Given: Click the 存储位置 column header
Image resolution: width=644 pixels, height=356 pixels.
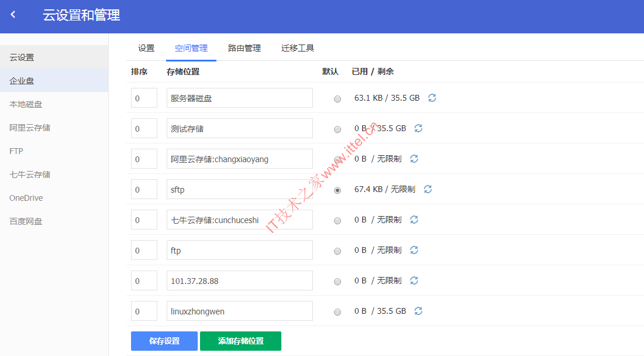Looking at the screenshot, I should [x=183, y=71].
